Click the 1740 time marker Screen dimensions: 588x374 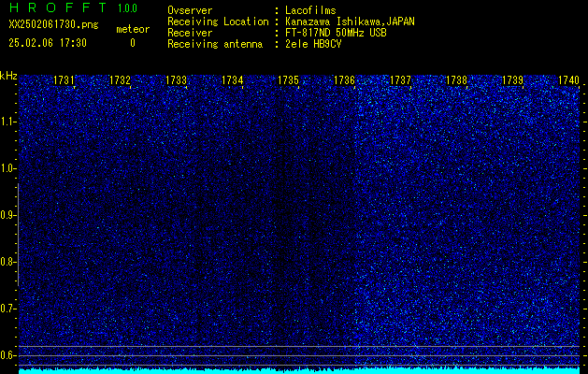(x=569, y=80)
